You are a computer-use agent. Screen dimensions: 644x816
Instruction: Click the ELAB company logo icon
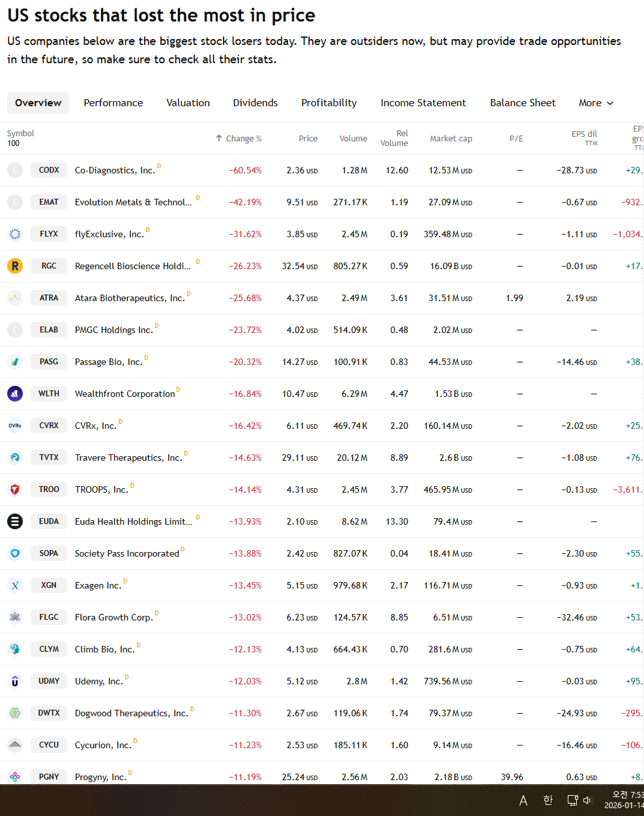point(15,330)
